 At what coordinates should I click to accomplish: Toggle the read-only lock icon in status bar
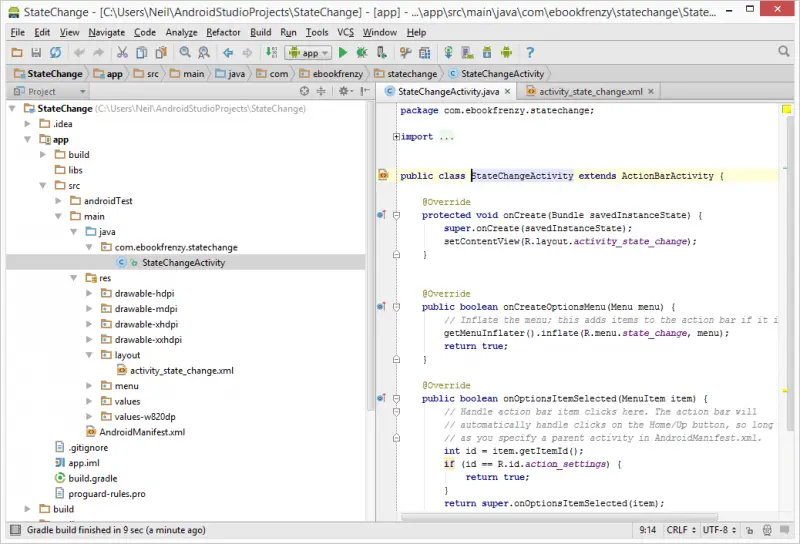pos(750,530)
